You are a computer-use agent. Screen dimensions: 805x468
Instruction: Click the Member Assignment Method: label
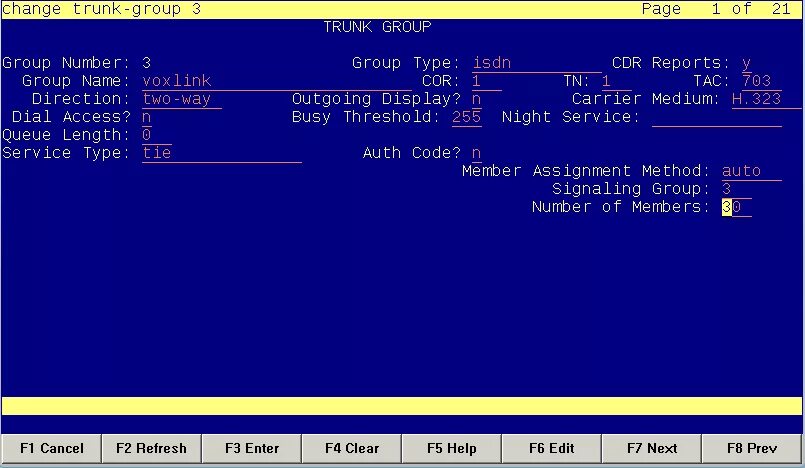pos(586,171)
